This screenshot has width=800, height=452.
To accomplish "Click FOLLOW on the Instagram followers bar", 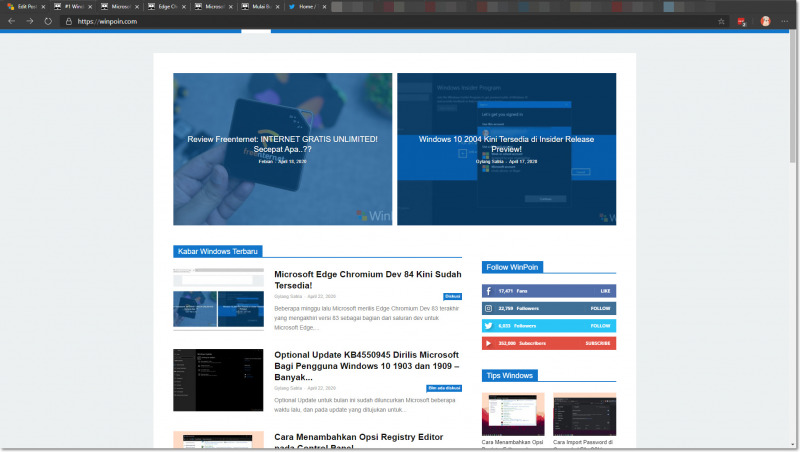I will (x=601, y=308).
